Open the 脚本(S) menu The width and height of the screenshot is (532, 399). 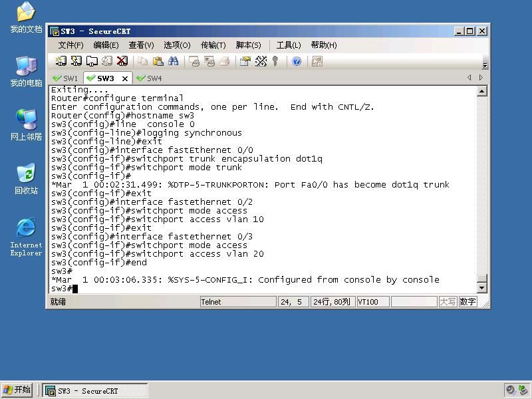[x=248, y=45]
